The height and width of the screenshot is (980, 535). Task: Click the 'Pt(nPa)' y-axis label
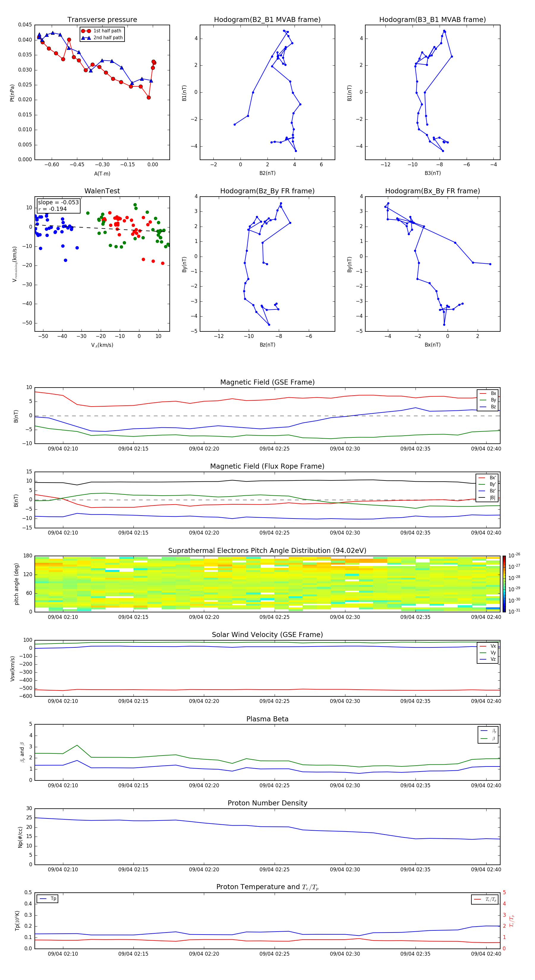12,92
